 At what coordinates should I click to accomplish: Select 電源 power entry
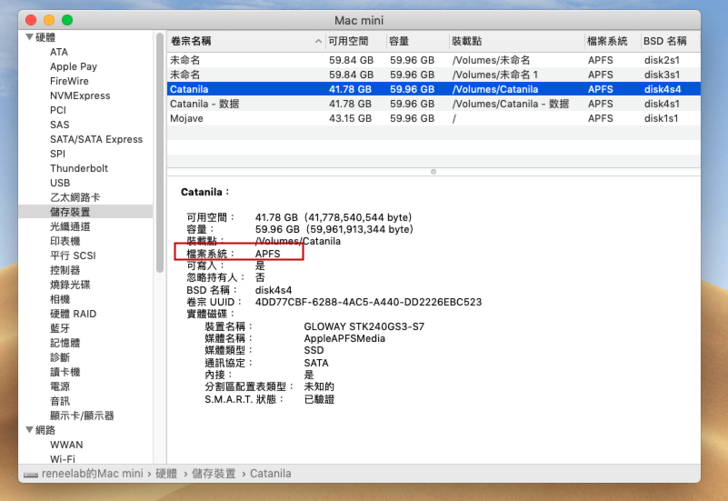pos(60,387)
